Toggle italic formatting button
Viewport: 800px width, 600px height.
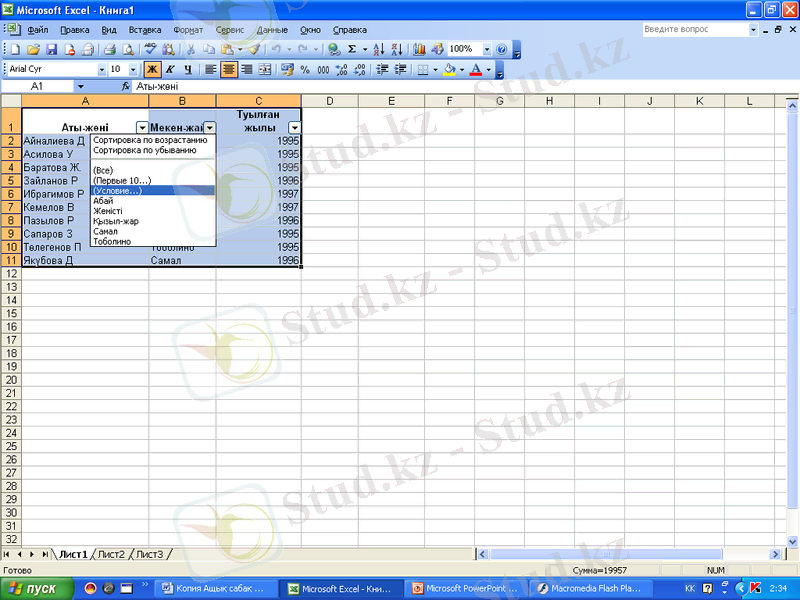170,70
